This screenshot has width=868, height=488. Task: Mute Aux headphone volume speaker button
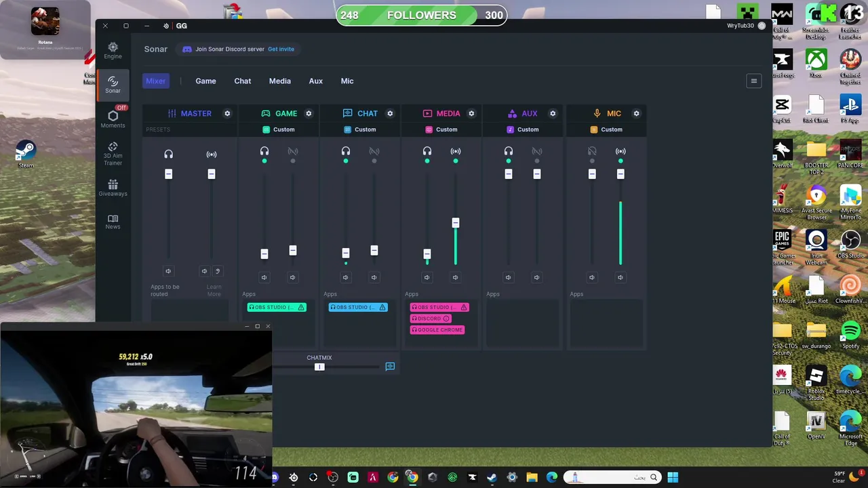(509, 277)
